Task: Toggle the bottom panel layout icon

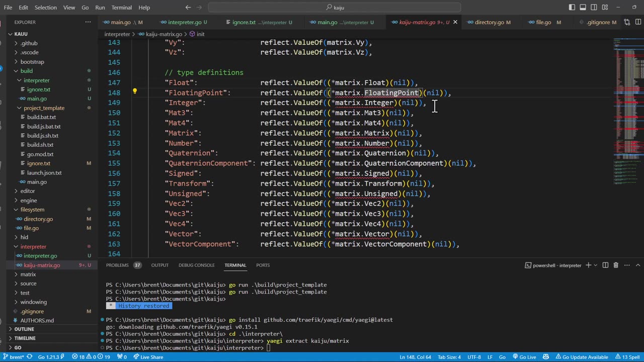Action: tap(583, 8)
